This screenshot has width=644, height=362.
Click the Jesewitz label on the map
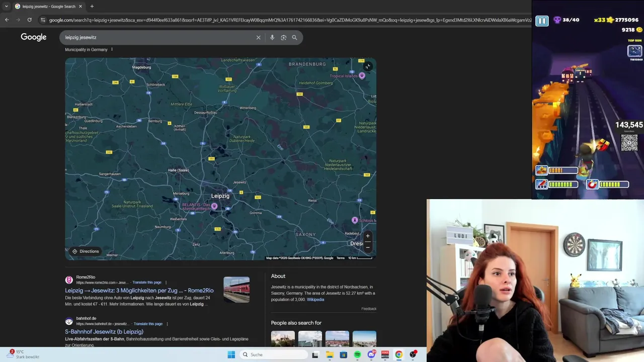[239, 182]
